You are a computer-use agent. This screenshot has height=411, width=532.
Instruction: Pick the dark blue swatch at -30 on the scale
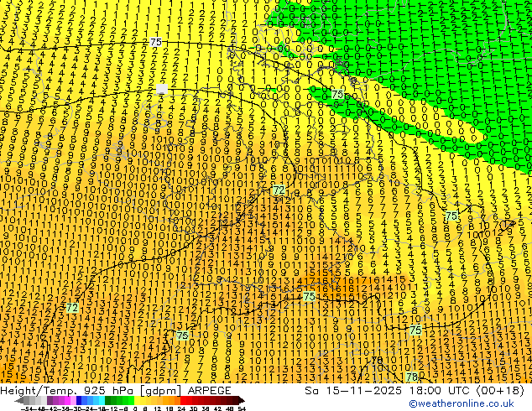point(79,400)
